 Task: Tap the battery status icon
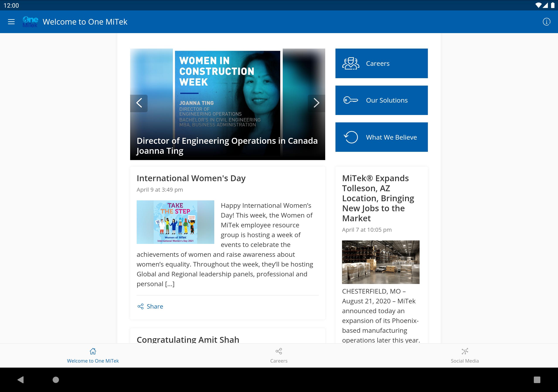point(553,5)
